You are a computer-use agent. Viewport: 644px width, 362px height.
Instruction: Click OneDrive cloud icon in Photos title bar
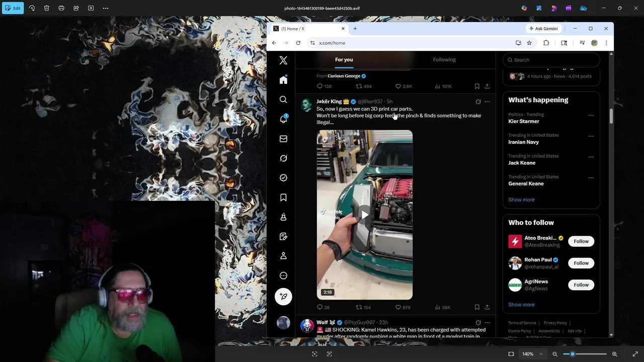(583, 8)
